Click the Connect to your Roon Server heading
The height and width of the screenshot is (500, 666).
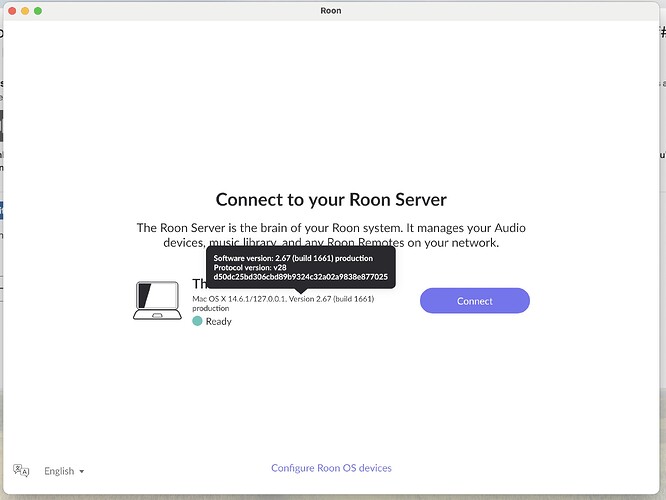point(331,200)
